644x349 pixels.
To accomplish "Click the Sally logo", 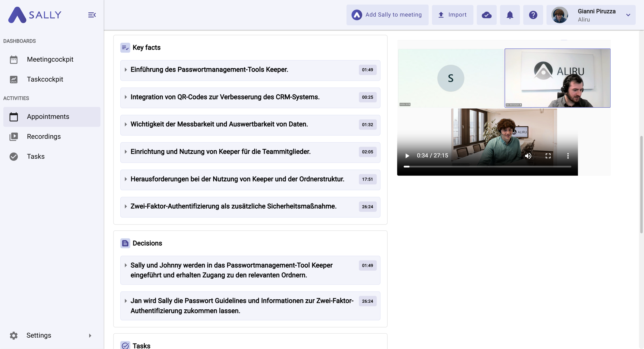I will click(35, 15).
